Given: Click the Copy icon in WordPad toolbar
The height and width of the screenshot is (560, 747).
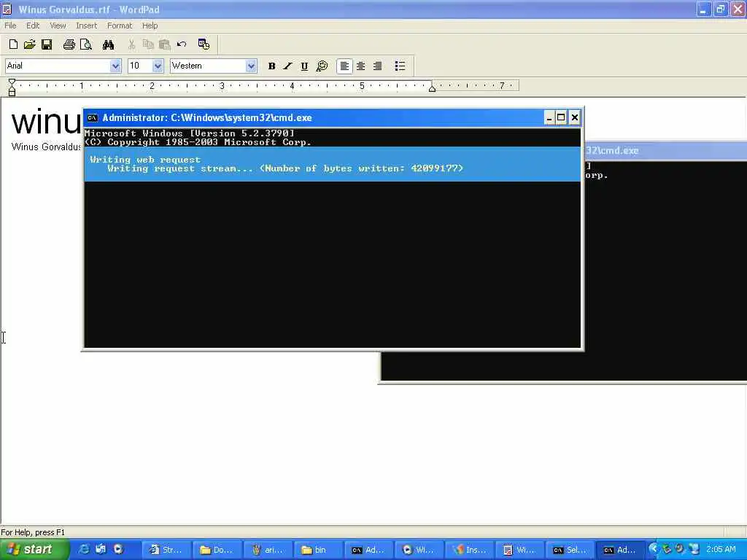Looking at the screenshot, I should click(148, 44).
